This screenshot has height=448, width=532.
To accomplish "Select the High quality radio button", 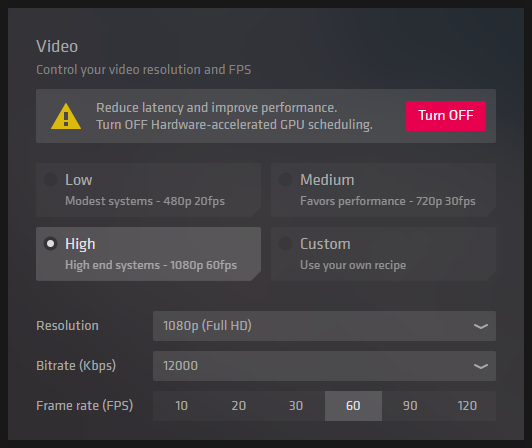I will tap(51, 244).
